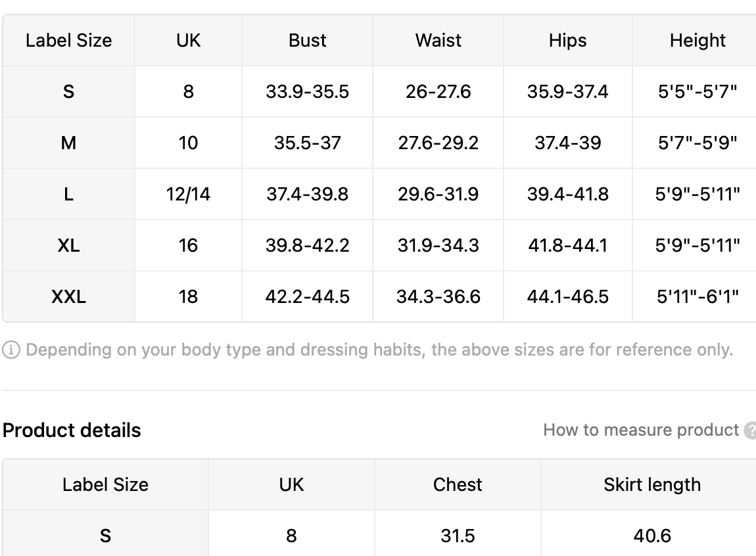Click the 40.6 skirt length value
The height and width of the screenshot is (556, 756).
652,536
